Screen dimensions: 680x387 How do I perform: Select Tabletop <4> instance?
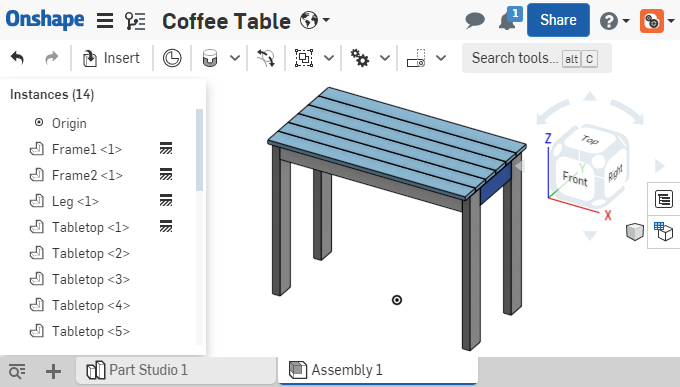91,305
